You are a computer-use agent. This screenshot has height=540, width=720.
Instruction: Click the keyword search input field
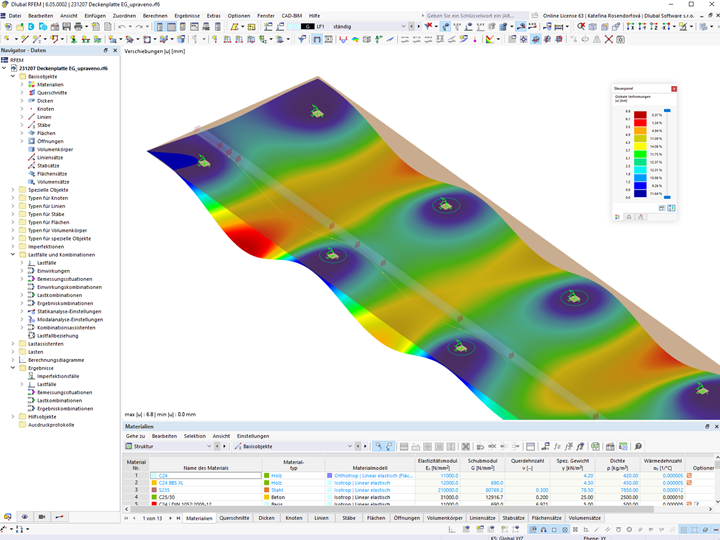click(477, 16)
